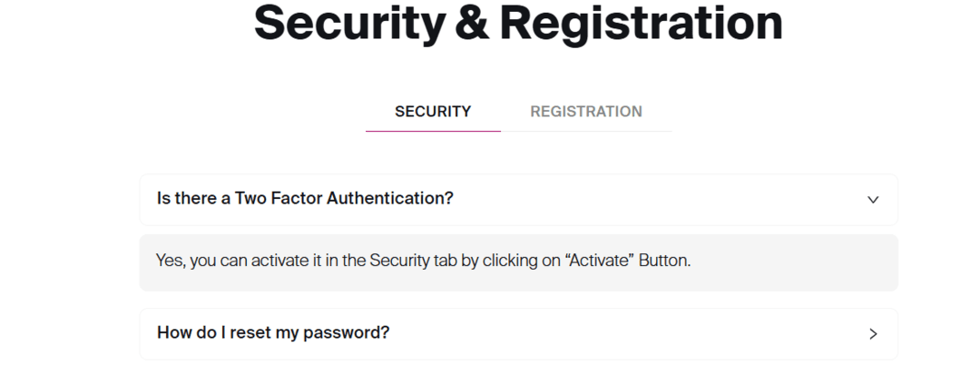The height and width of the screenshot is (366, 980).
Task: Open REGISTRATION questions section
Action: pyautogui.click(x=586, y=112)
